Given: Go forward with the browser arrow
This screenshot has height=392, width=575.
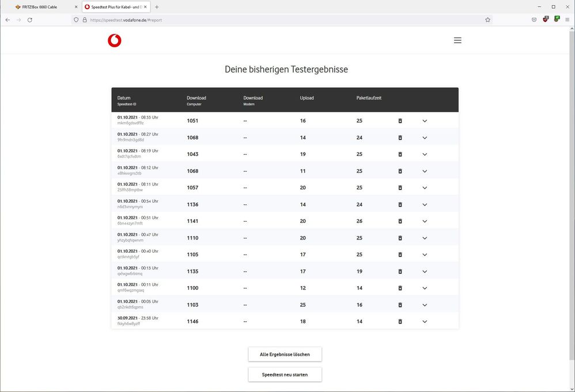Looking at the screenshot, I should [x=18, y=20].
